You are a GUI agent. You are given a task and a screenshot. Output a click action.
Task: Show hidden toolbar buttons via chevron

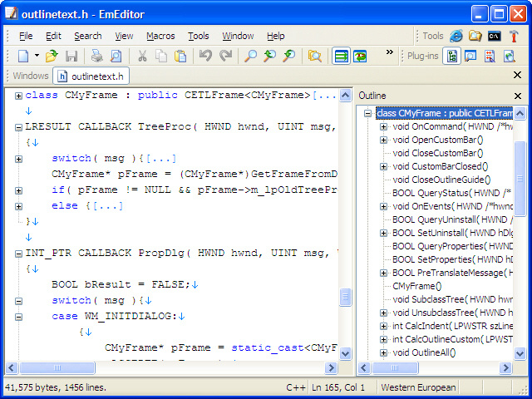(x=389, y=53)
